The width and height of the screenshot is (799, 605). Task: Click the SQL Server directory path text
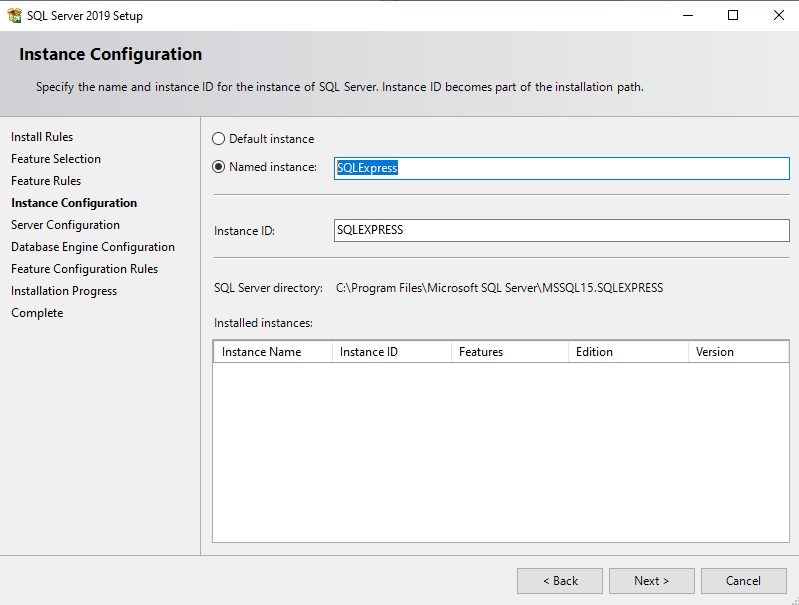[499, 288]
